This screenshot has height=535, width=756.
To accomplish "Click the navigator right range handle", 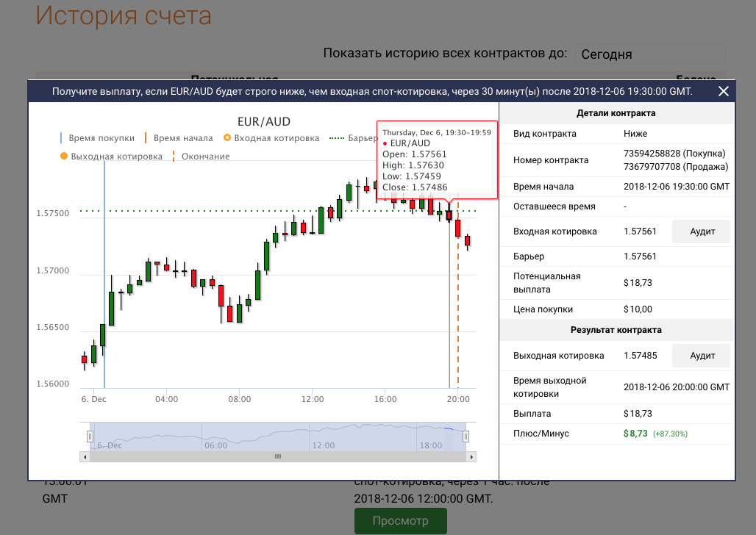I will click(466, 436).
